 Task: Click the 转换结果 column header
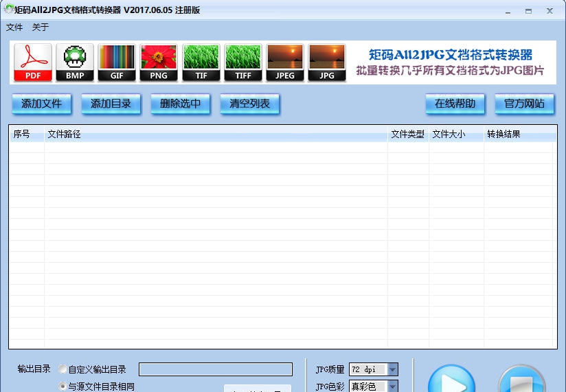click(x=520, y=134)
